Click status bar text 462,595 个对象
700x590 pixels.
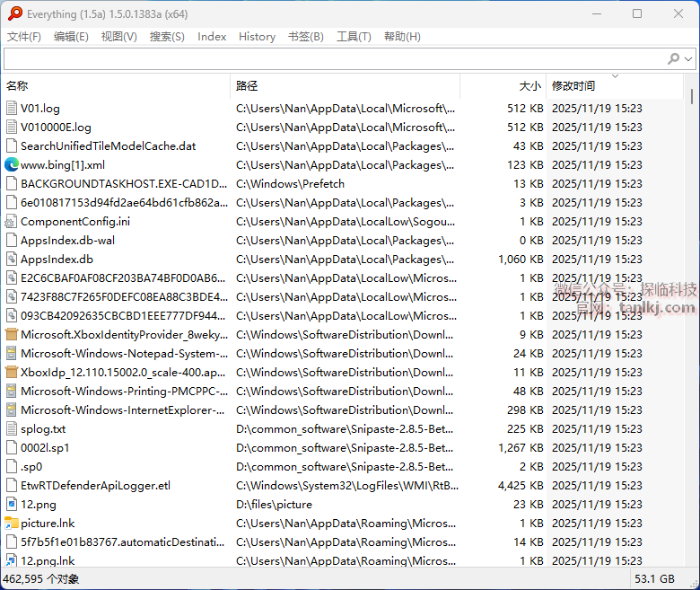tap(41, 579)
